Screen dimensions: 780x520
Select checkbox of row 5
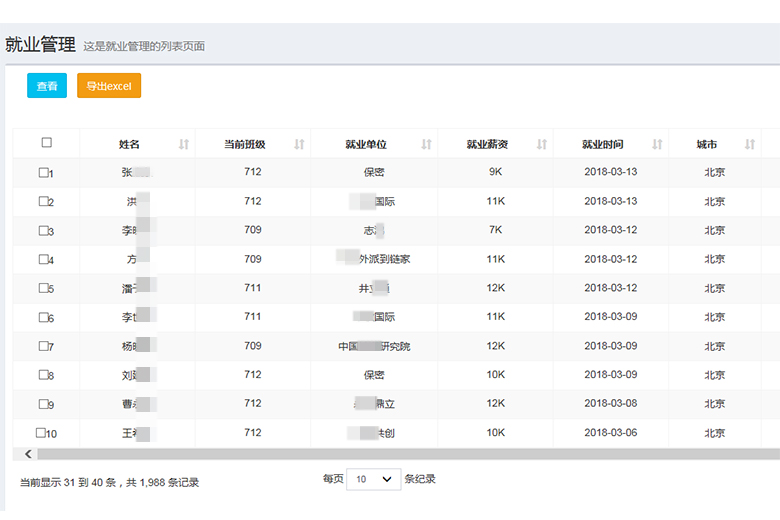43,288
